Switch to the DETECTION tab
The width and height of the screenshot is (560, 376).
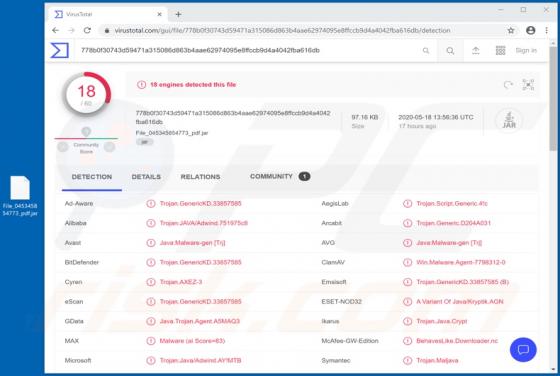92,177
